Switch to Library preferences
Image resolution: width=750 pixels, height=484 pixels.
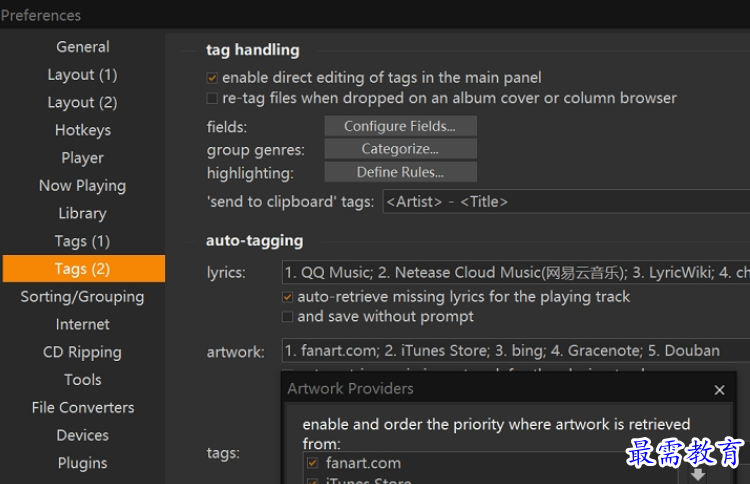point(83,213)
